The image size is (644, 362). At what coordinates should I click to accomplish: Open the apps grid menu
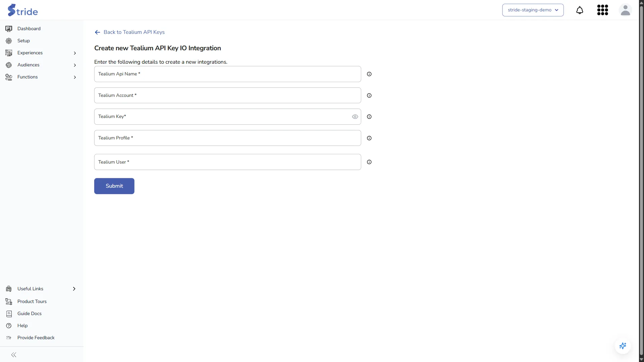point(602,10)
